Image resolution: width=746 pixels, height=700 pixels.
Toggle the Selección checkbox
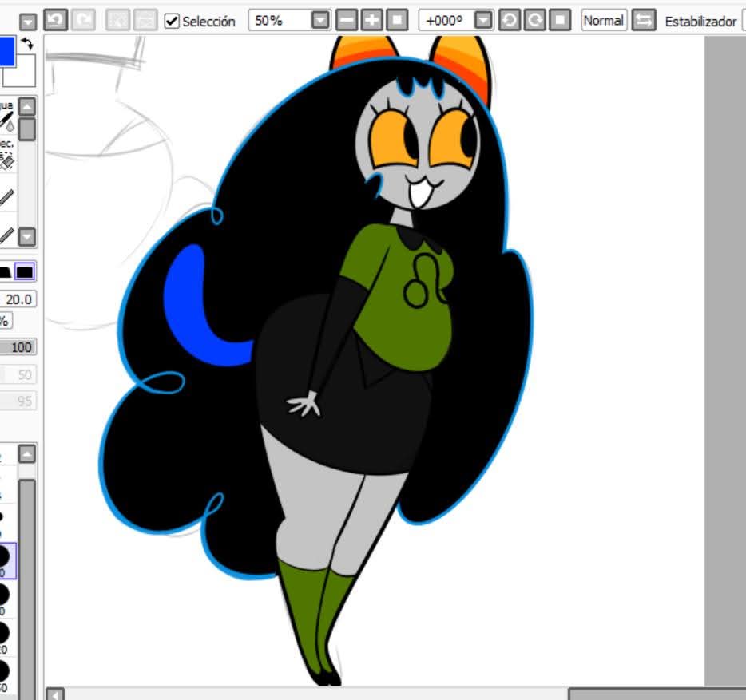click(171, 21)
